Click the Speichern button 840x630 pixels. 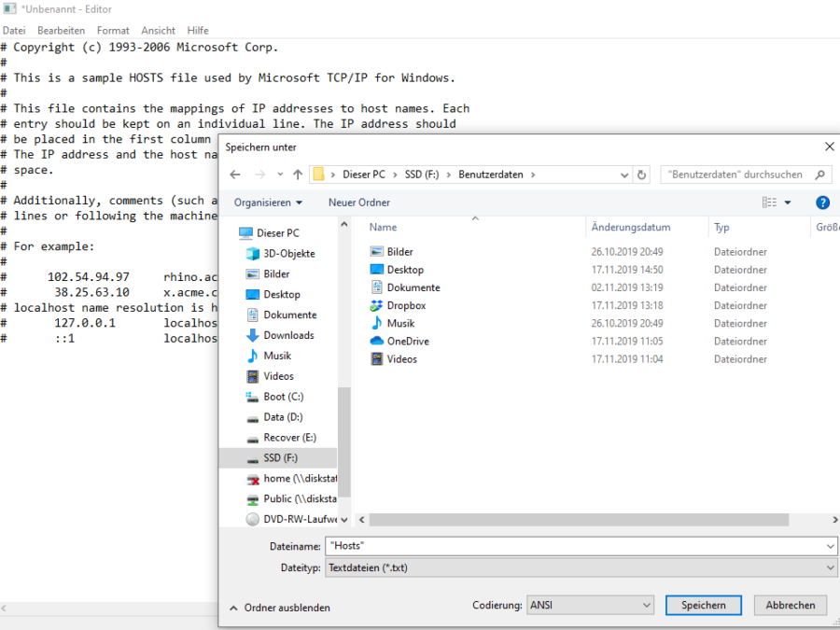click(x=703, y=605)
